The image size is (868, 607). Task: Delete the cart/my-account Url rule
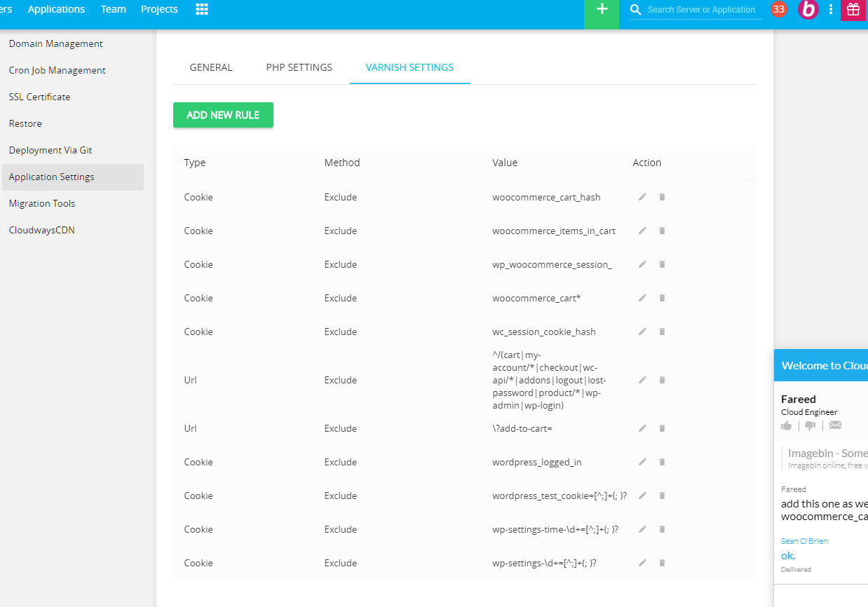[x=662, y=380]
